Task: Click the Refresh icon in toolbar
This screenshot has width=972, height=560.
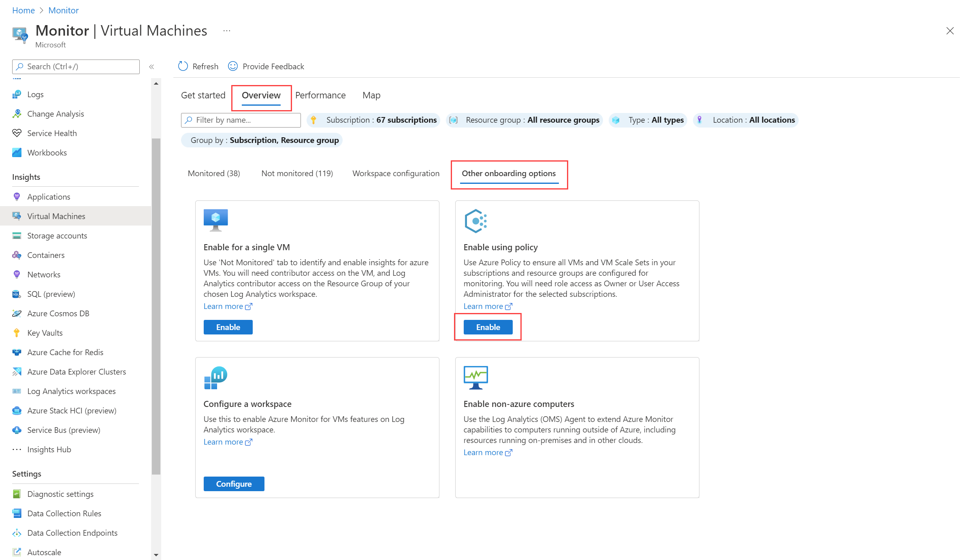Action: tap(183, 66)
